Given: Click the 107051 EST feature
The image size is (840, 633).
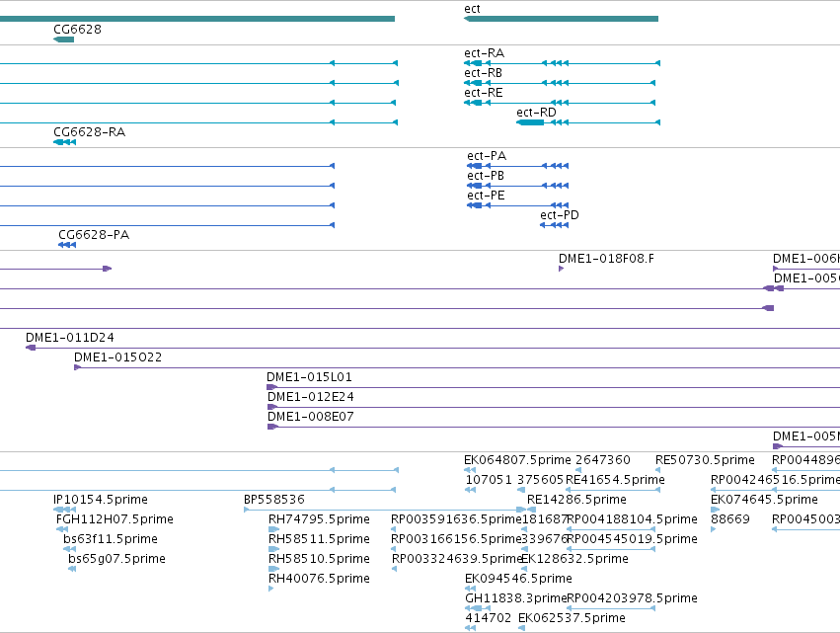Looking at the screenshot, I should coord(471,490).
